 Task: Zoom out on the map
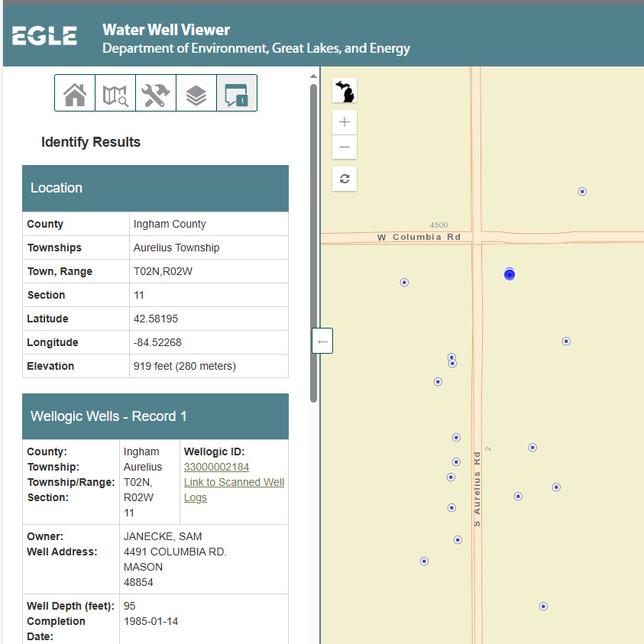(x=345, y=147)
